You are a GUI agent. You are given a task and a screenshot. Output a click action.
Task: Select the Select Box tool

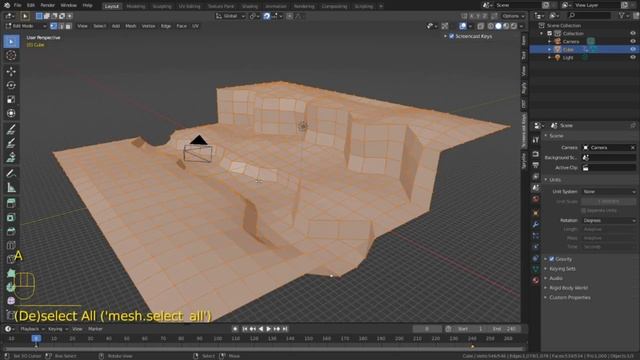click(11, 41)
